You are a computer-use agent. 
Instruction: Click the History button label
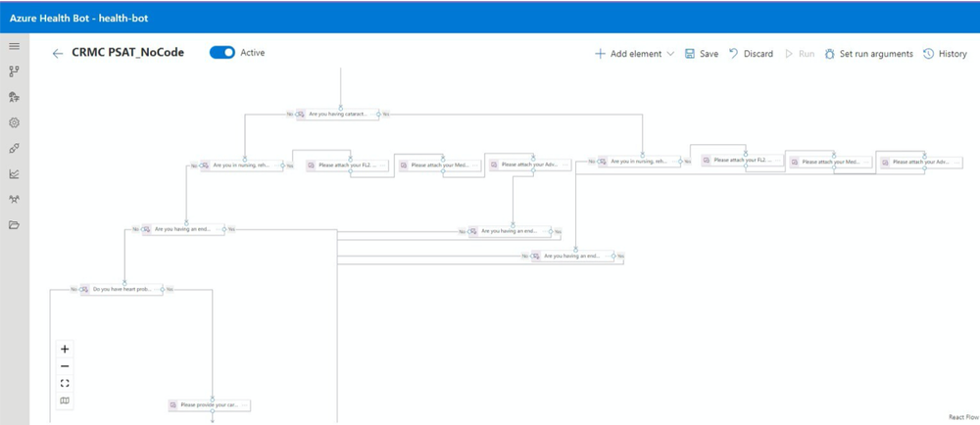click(953, 54)
